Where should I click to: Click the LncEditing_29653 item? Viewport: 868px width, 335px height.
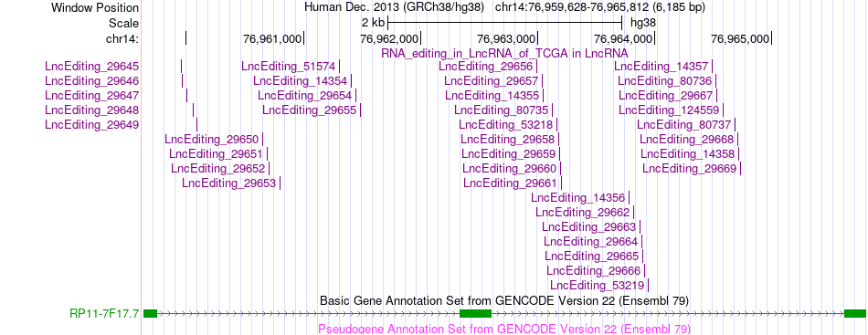(281, 183)
